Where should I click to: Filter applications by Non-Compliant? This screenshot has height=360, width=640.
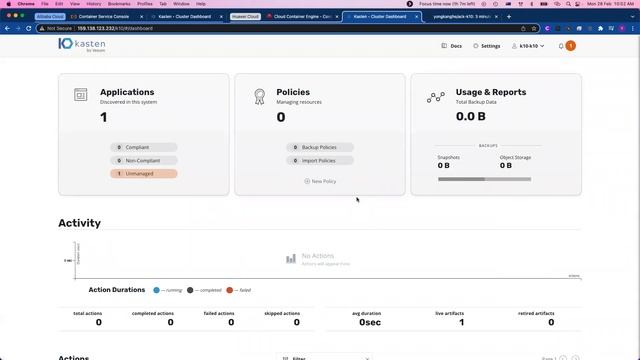point(143,160)
